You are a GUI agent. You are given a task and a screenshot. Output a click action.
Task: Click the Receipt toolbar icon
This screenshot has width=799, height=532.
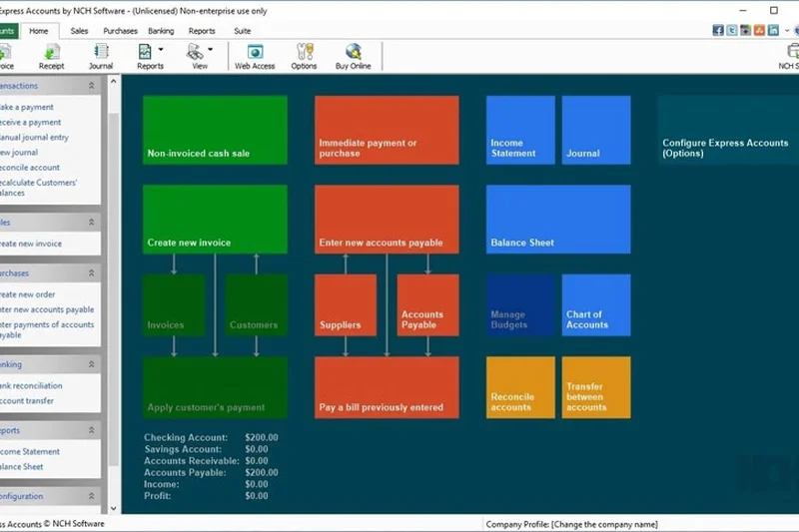pos(51,55)
